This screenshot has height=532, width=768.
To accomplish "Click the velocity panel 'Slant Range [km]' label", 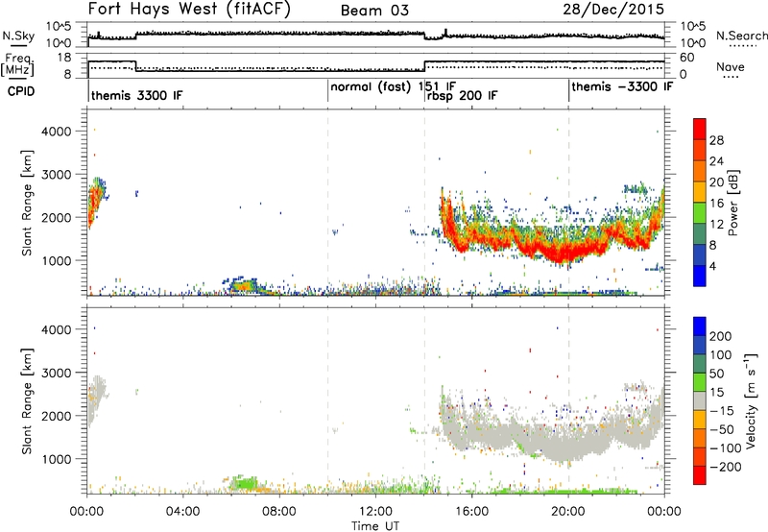I will pyautogui.click(x=27, y=400).
